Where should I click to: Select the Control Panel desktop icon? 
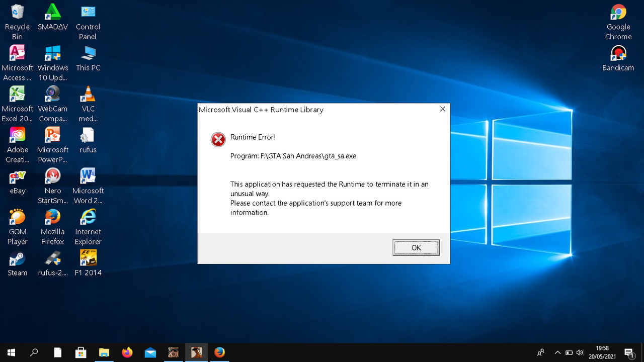click(88, 23)
